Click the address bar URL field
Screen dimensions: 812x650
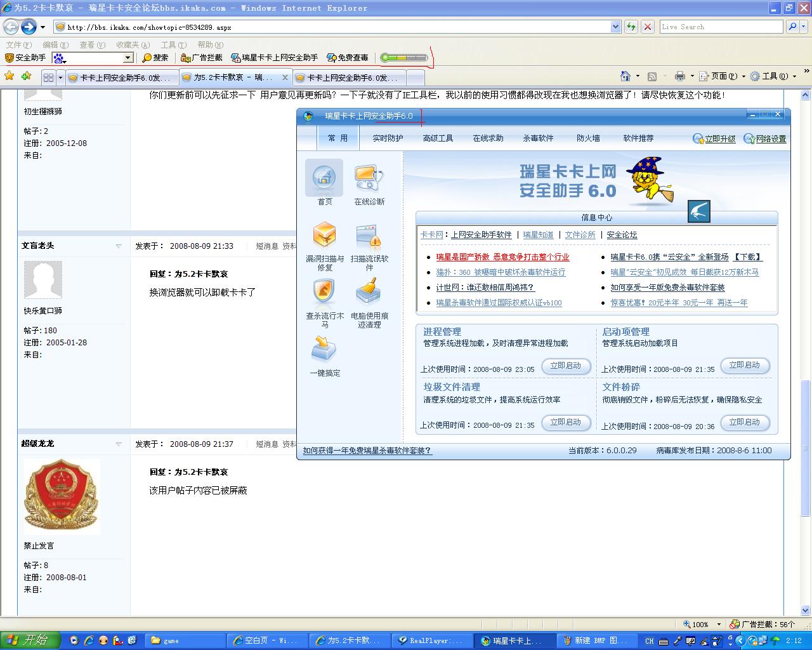click(332, 27)
